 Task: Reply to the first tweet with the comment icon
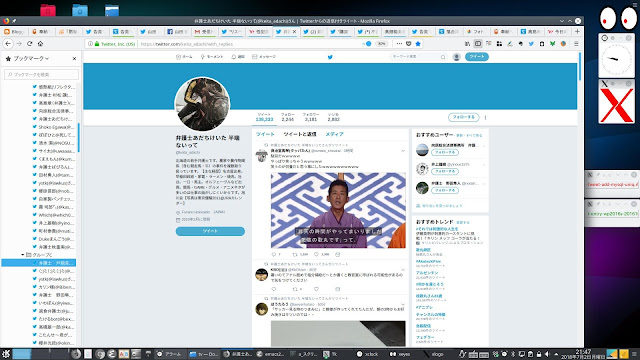tap(274, 254)
